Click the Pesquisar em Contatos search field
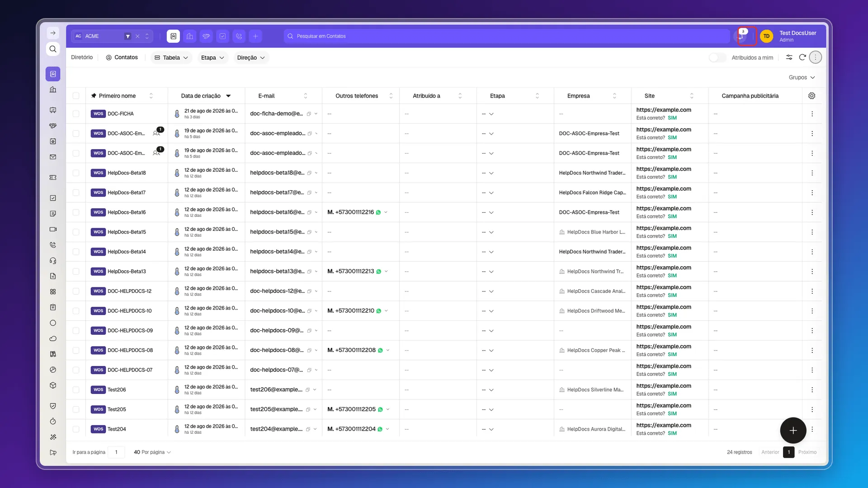The height and width of the screenshot is (488, 868). pos(506,36)
